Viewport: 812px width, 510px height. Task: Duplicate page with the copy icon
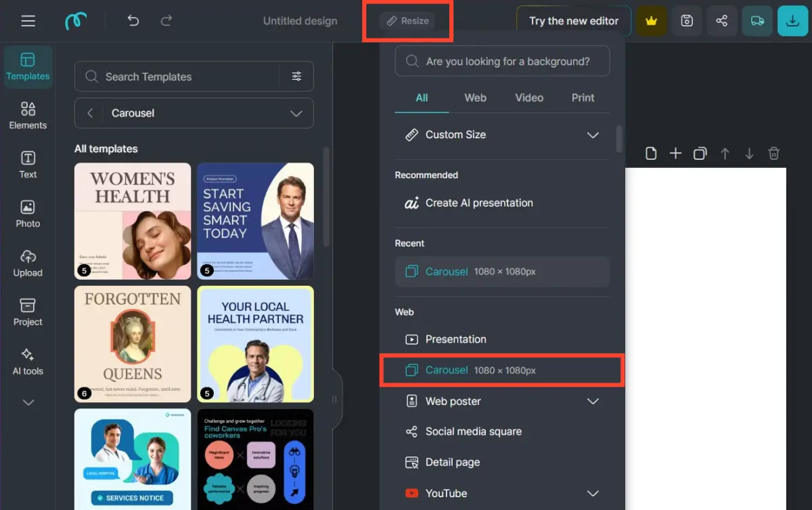[700, 154]
